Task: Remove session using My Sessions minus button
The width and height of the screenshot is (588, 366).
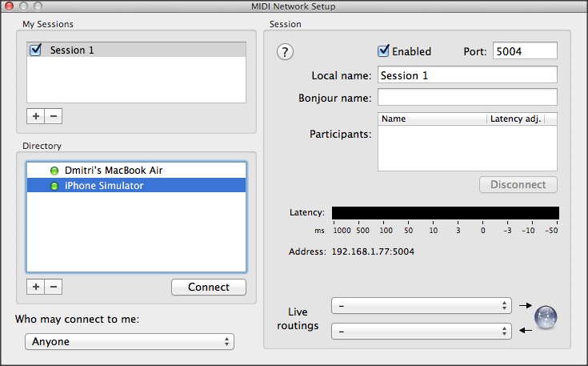Action: point(54,116)
